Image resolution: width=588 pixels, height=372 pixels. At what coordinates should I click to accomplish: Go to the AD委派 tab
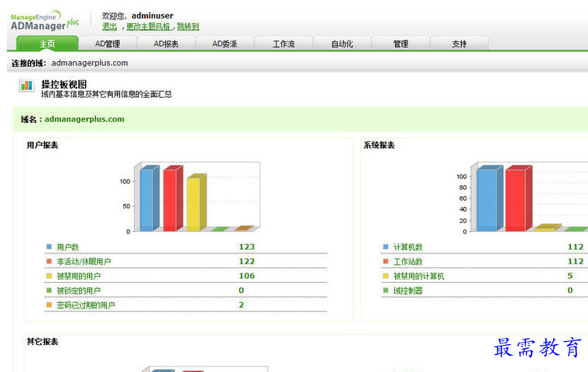225,44
